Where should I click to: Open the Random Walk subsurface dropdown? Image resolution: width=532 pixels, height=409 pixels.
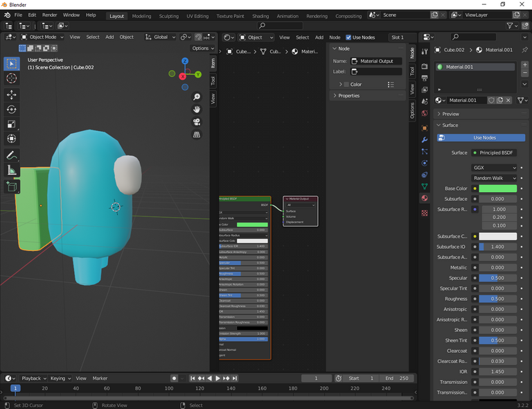pos(494,178)
